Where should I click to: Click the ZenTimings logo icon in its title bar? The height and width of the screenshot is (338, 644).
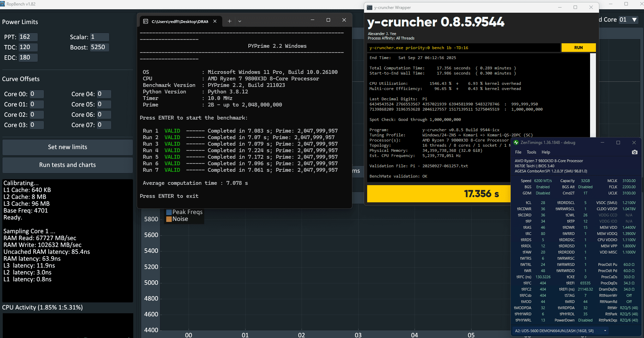pos(516,143)
